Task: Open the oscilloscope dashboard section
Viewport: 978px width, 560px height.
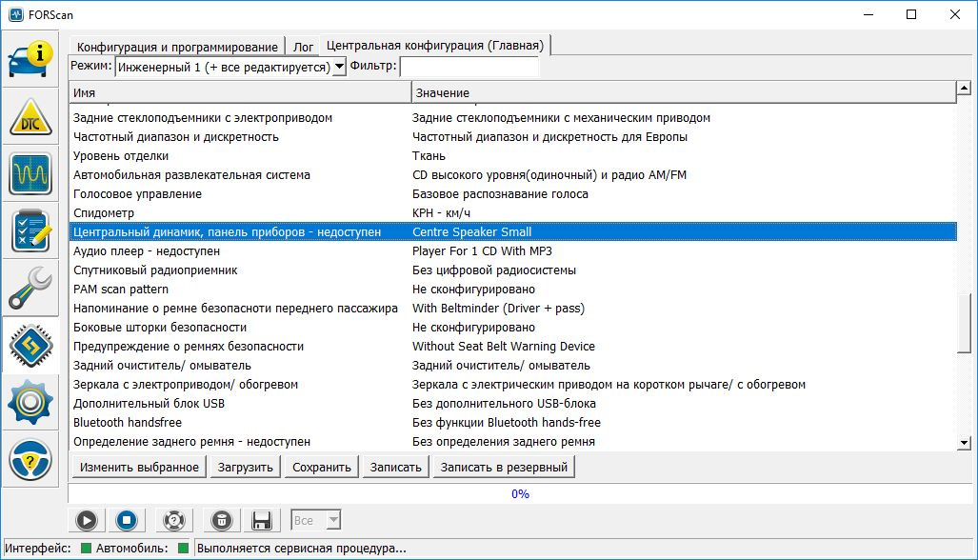Action: (30, 174)
